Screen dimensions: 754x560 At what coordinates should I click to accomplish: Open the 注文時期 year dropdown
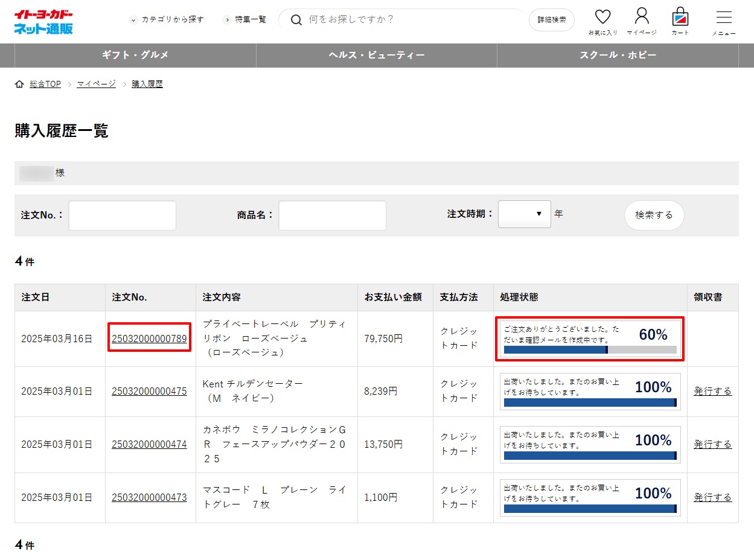pos(524,214)
